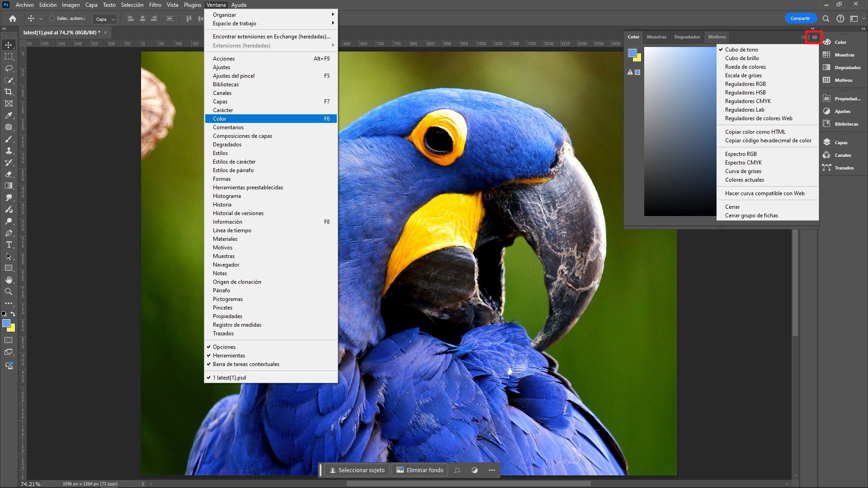
Task: Click the Compartir button
Action: click(x=800, y=19)
